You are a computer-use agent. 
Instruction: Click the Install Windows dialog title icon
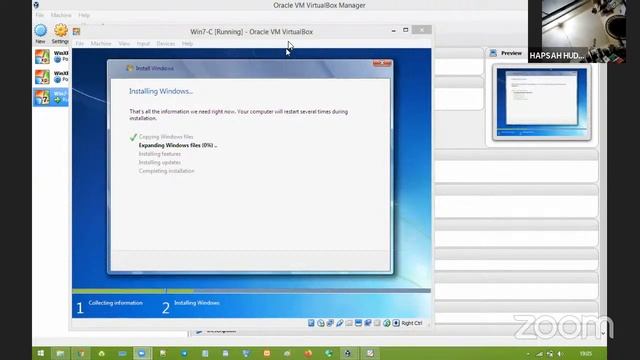tap(130, 68)
